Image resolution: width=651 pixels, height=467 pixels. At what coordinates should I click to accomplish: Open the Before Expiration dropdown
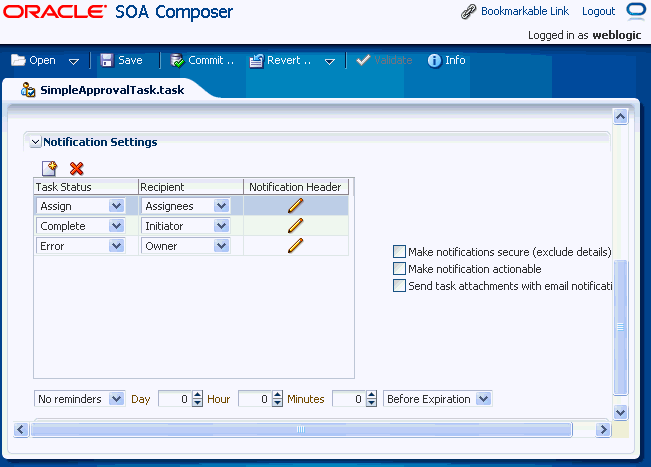484,399
